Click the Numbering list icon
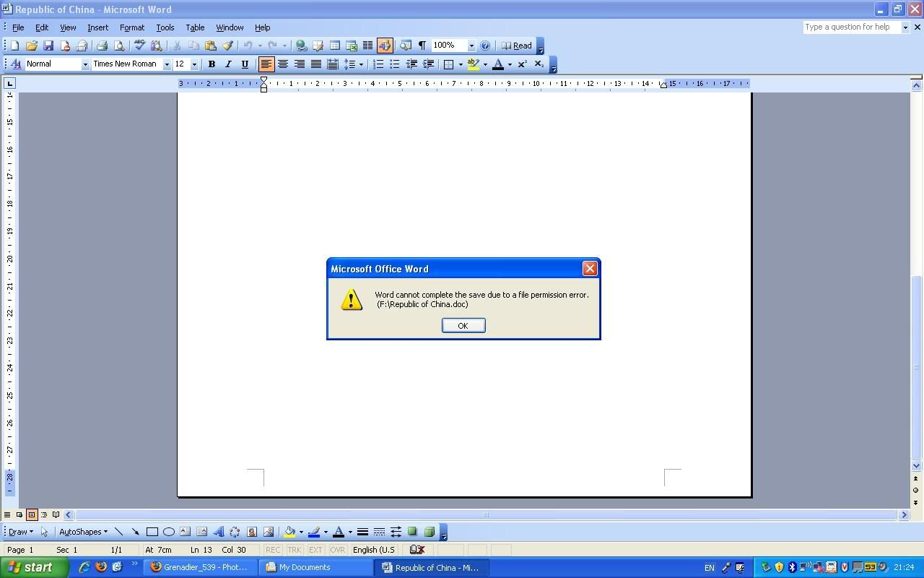924x578 pixels. [x=378, y=64]
